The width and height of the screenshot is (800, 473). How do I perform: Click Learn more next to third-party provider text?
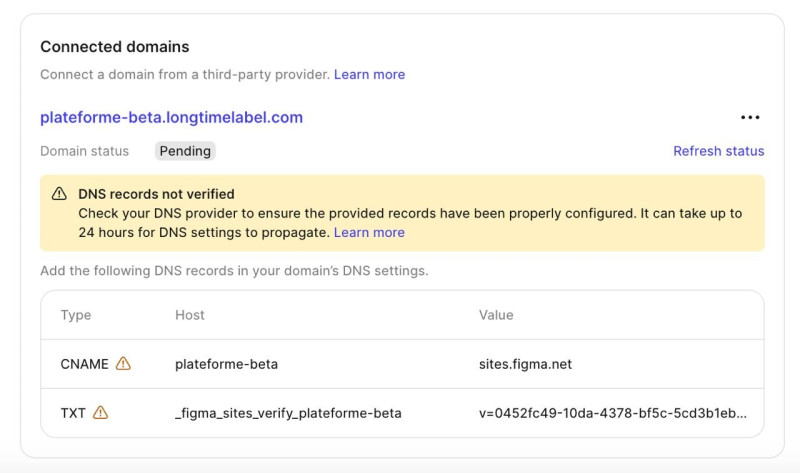[x=369, y=74]
